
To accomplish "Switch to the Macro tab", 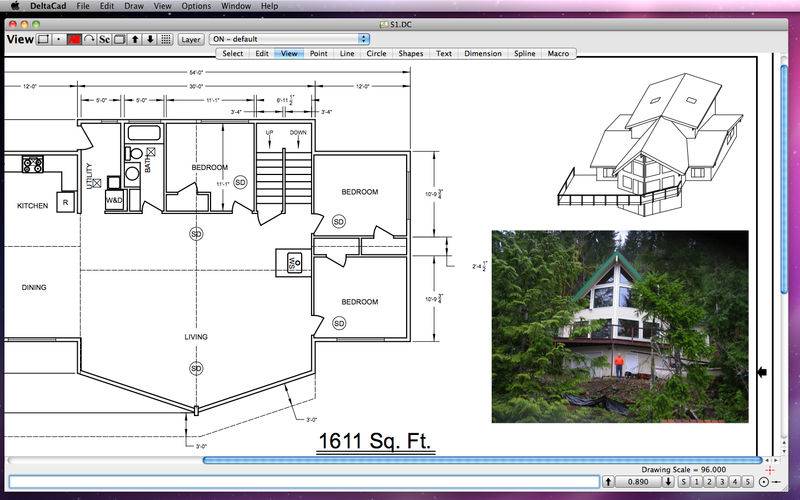I will click(x=558, y=54).
